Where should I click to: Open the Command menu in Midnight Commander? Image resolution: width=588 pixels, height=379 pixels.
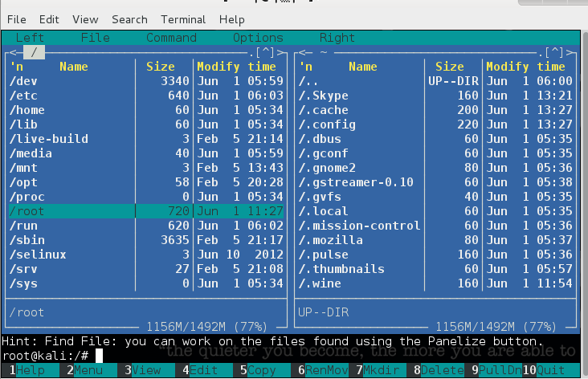[171, 38]
